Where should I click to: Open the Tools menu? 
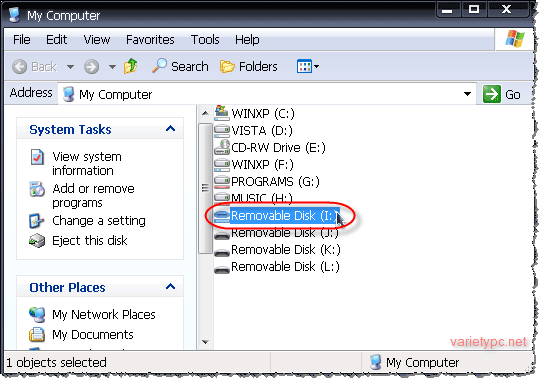tap(205, 40)
